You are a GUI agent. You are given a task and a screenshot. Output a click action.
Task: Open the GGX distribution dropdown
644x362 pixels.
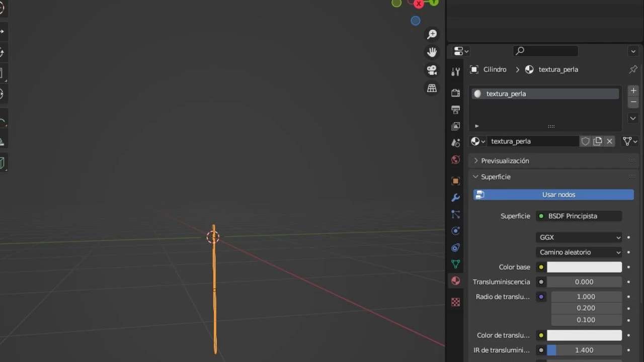[x=579, y=237]
